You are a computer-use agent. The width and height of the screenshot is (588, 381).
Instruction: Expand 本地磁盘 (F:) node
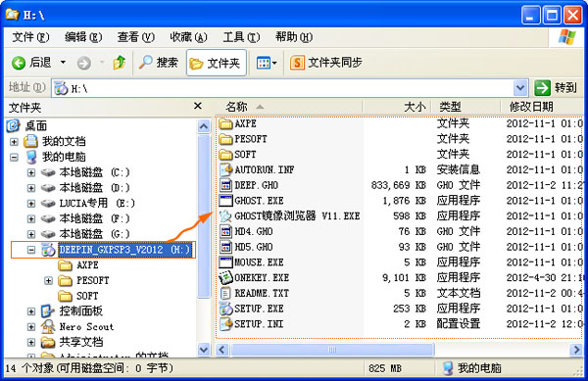31,218
